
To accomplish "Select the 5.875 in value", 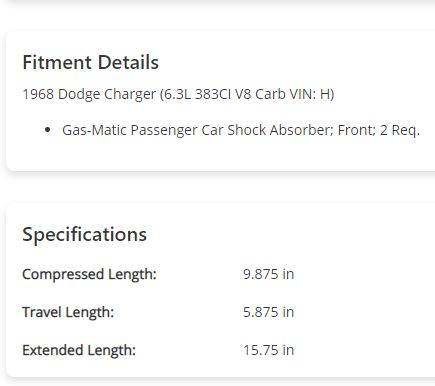I will tap(269, 312).
